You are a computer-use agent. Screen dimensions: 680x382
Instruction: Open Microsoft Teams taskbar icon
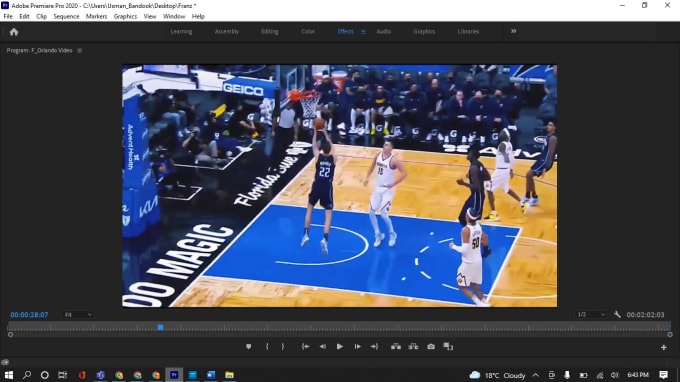pos(101,375)
